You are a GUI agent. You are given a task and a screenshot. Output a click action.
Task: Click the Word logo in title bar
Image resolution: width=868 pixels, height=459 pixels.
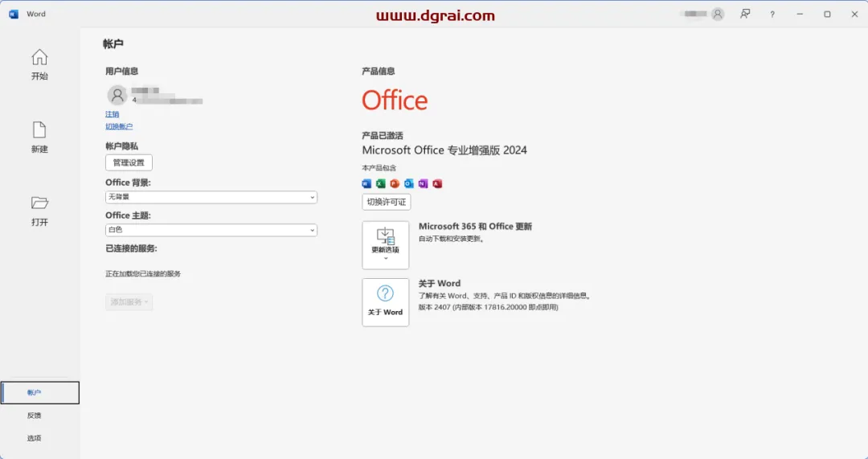tap(14, 14)
